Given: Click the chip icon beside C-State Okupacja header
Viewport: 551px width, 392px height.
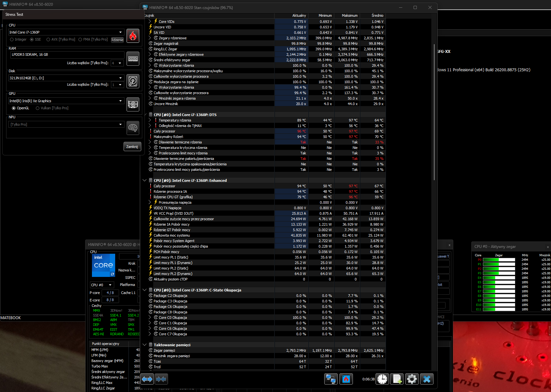Looking at the screenshot, I should point(151,290).
